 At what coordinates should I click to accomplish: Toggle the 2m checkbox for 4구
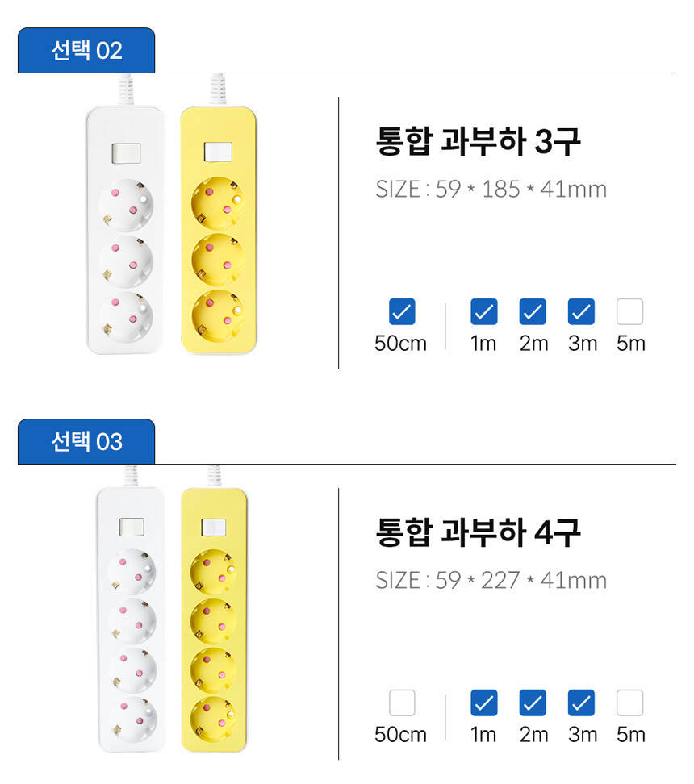coord(533,703)
